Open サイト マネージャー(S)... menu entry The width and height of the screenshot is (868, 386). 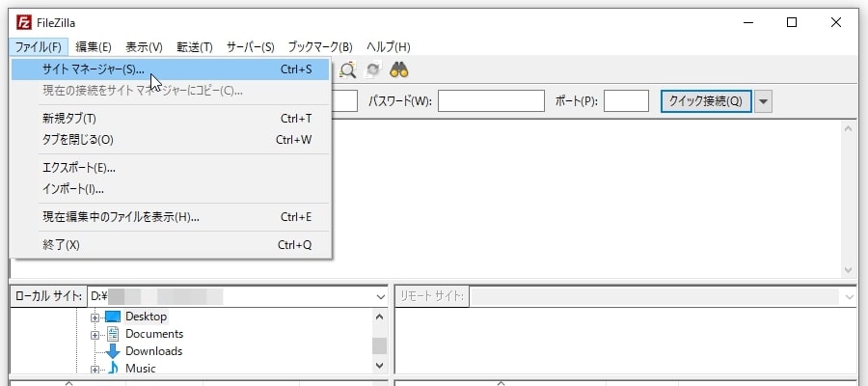point(94,69)
